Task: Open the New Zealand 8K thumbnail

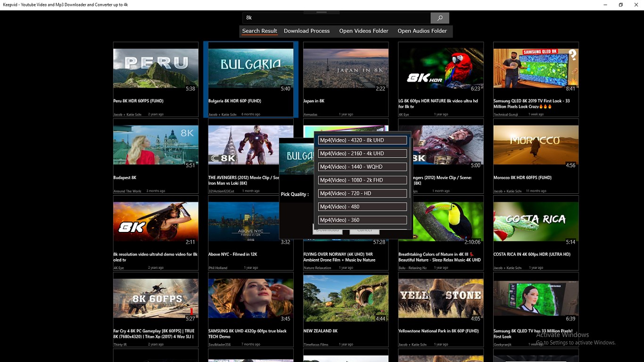Action: [346, 298]
